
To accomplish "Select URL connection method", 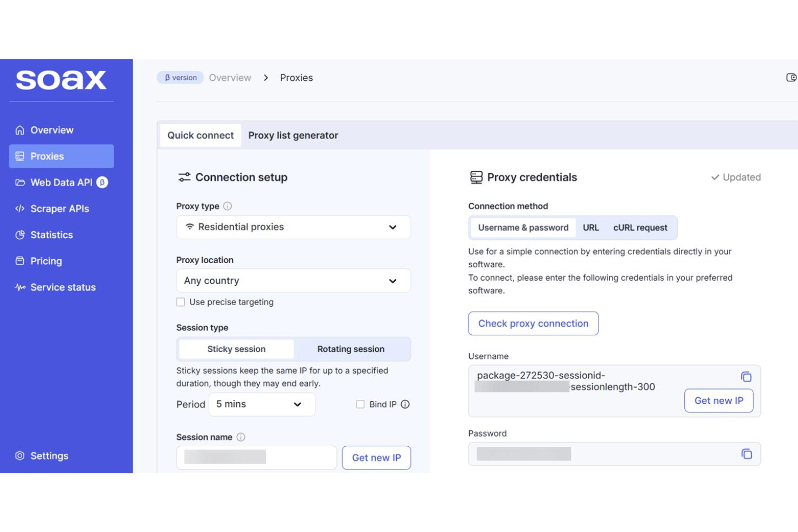I will [591, 227].
